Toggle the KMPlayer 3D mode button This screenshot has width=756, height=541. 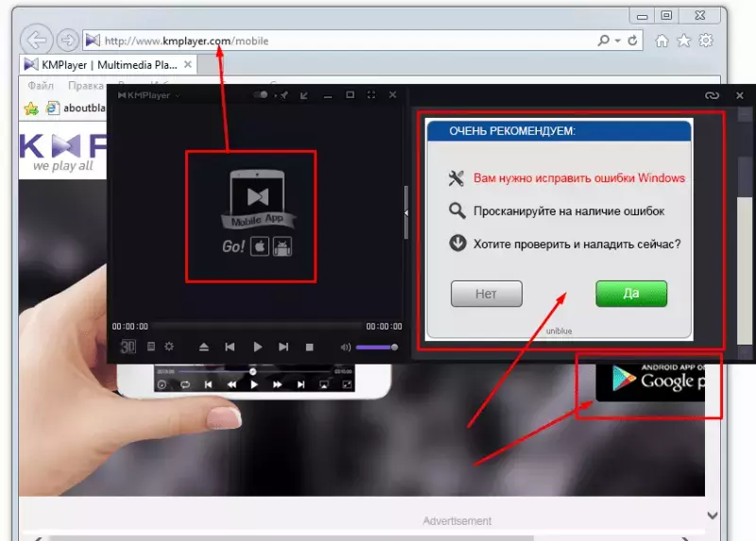pos(129,347)
